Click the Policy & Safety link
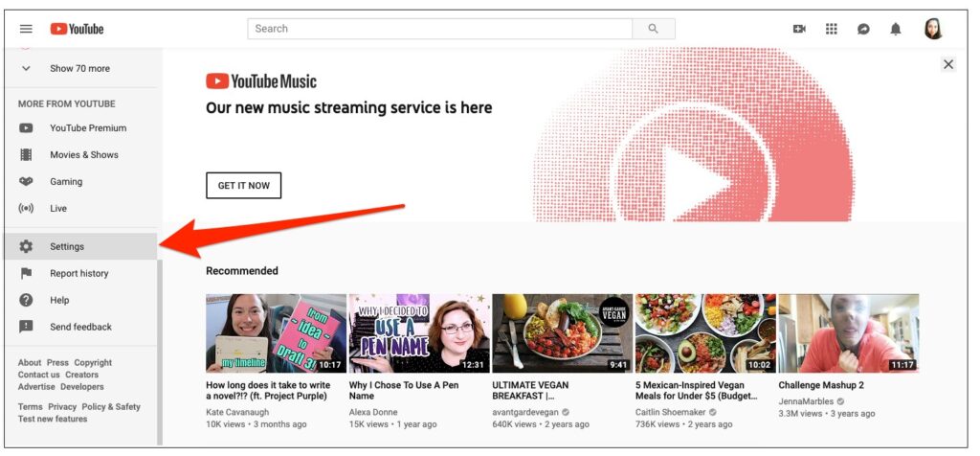The height and width of the screenshot is (456, 980). pos(111,406)
